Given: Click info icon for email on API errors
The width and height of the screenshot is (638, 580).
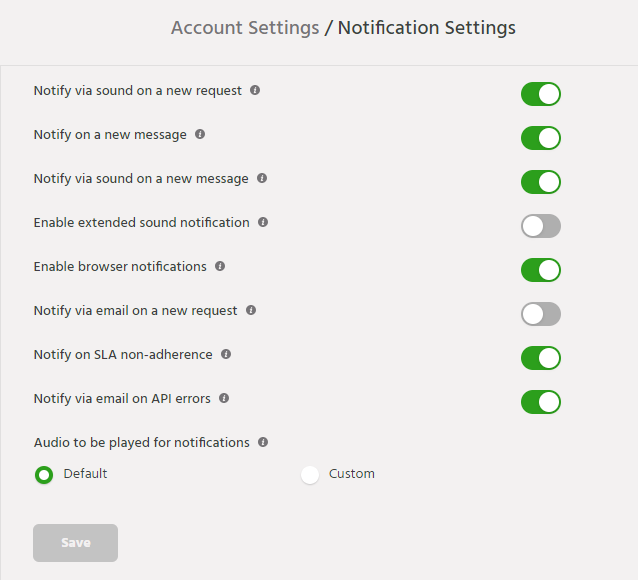Looking at the screenshot, I should point(224,398).
